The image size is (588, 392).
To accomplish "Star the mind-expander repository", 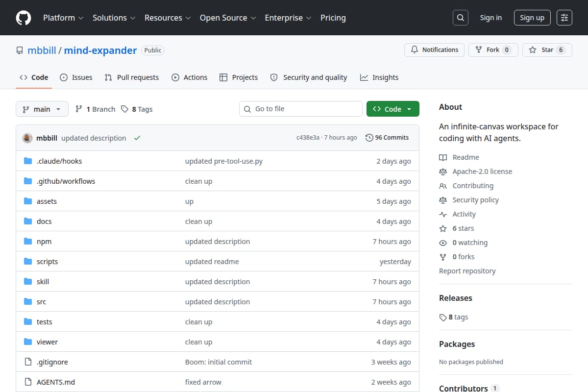I will 547,50.
